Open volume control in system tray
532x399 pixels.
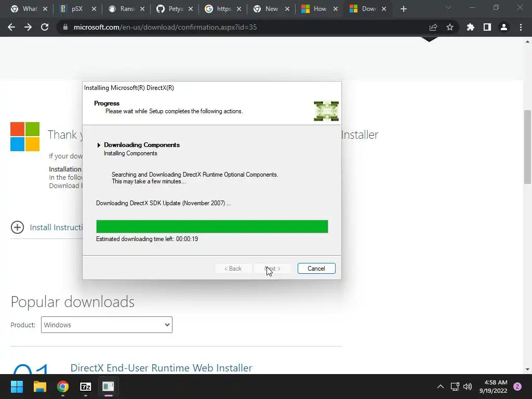tap(468, 387)
